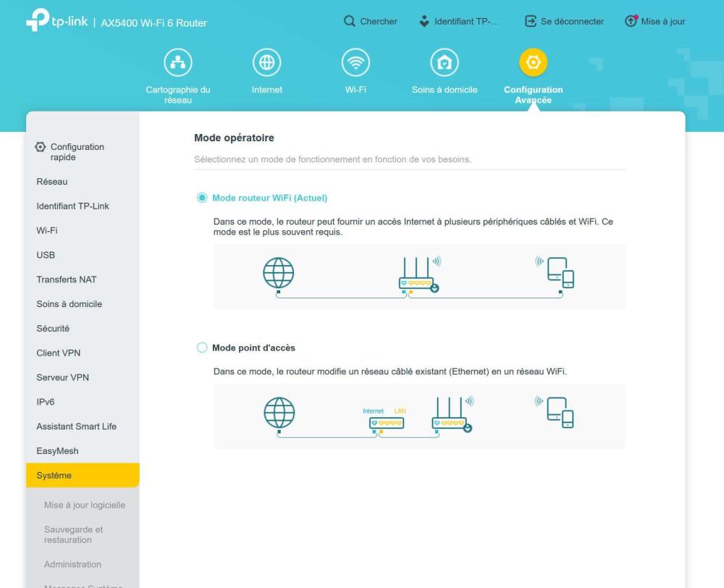Image resolution: width=724 pixels, height=588 pixels.
Task: Click the globe in access point diagram
Action: (x=279, y=413)
